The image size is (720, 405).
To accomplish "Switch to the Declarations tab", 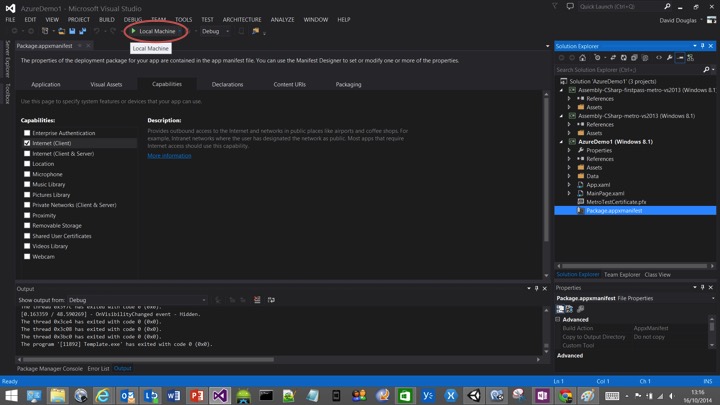I will pyautogui.click(x=227, y=84).
